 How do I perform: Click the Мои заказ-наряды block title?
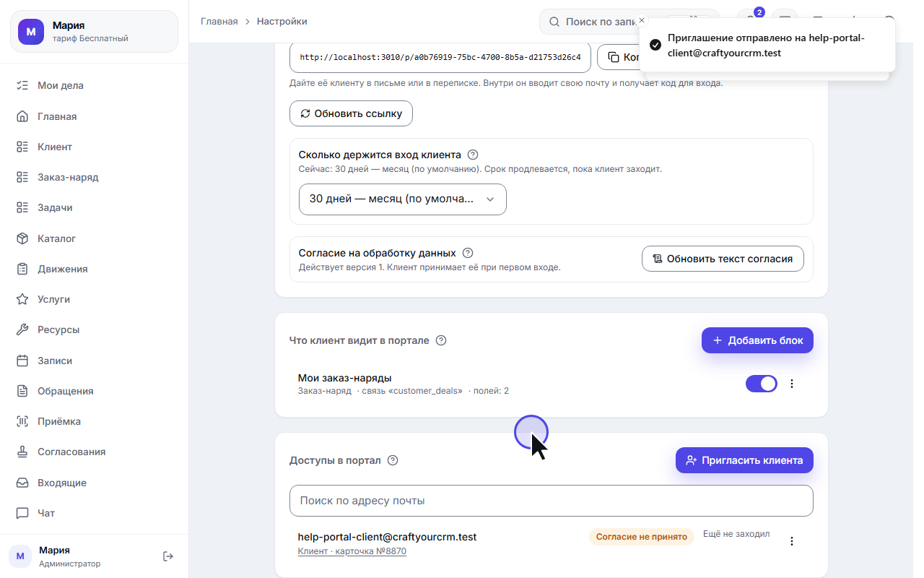(345, 378)
